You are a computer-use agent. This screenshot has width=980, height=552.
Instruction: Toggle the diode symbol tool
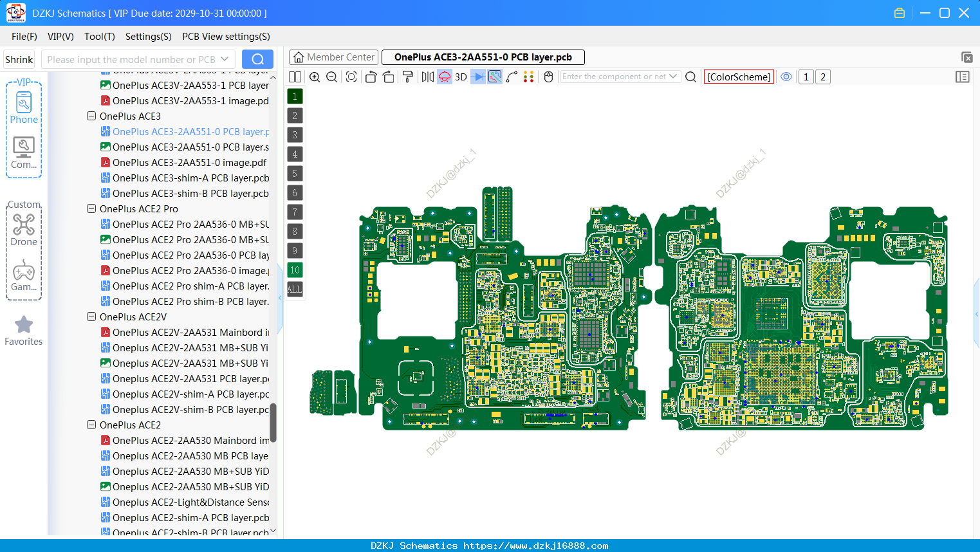tap(478, 77)
